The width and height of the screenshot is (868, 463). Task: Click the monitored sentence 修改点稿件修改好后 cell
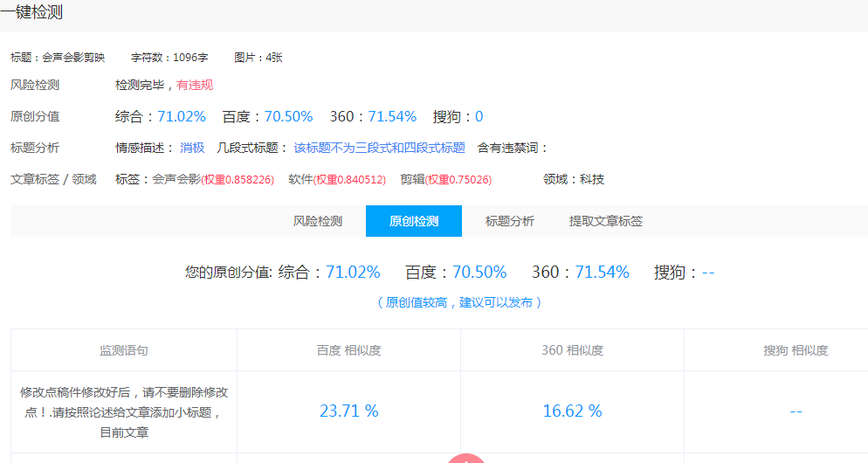click(x=124, y=412)
